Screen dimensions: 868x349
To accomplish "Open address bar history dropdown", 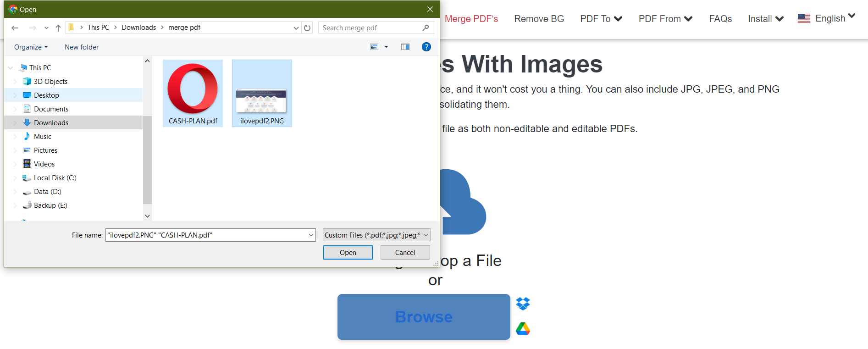I will (x=296, y=28).
